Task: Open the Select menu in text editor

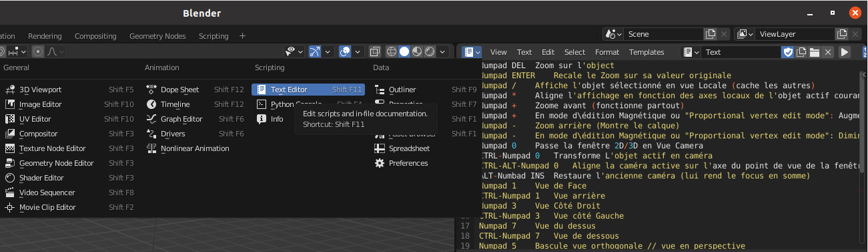Action: (574, 52)
